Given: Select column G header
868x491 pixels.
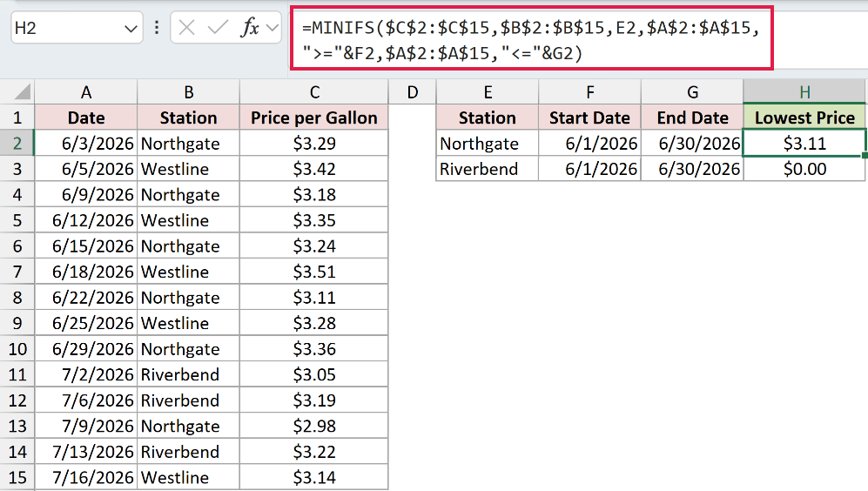Looking at the screenshot, I should [x=692, y=92].
